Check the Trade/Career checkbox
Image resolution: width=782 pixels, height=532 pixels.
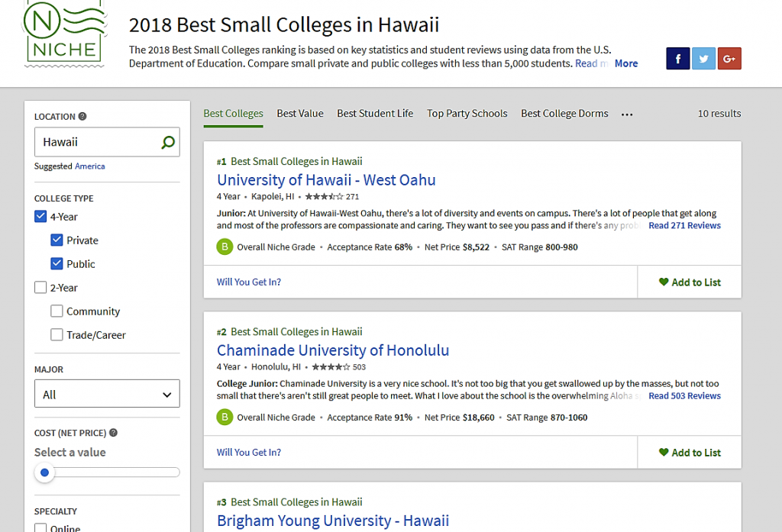click(57, 334)
